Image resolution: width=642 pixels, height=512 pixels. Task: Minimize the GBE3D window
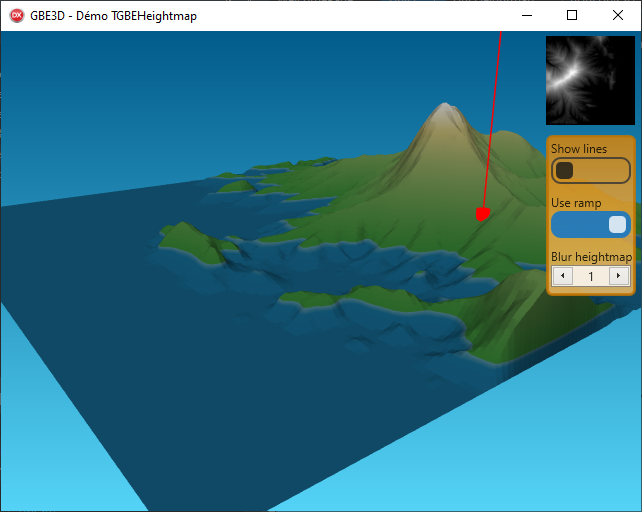[x=527, y=16]
